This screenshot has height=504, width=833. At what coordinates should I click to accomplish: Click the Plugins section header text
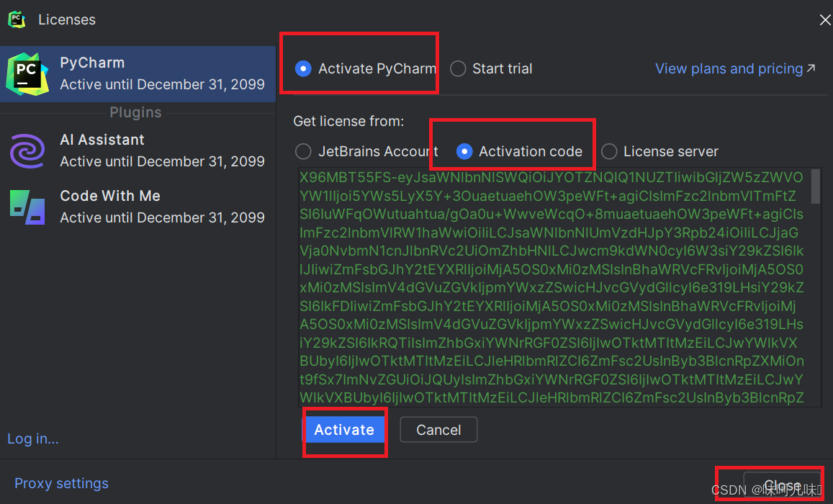(x=135, y=112)
